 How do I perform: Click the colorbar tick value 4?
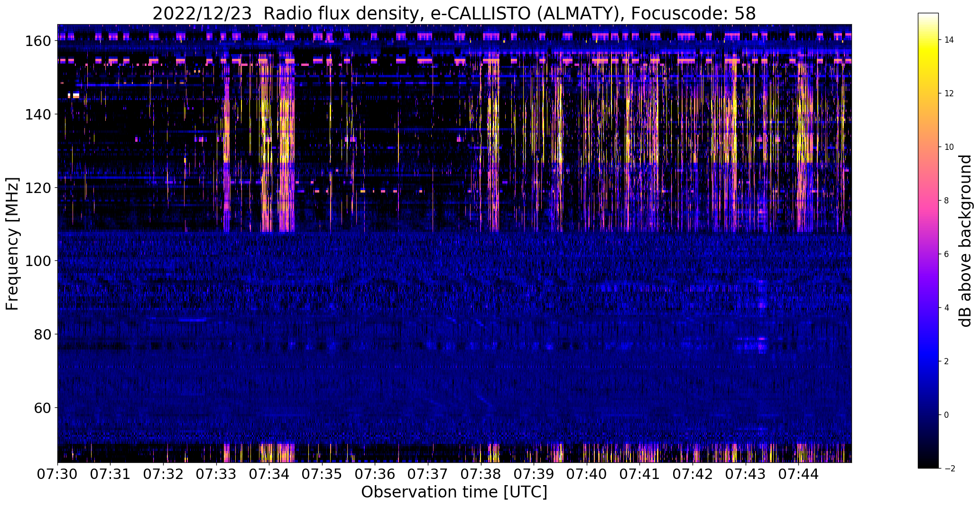point(947,308)
